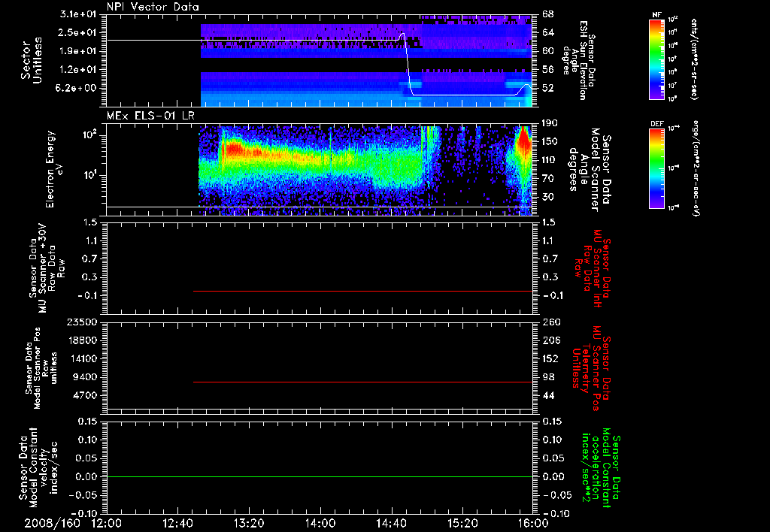Click the '52' sun elevation tick value
770x532 pixels.
pyautogui.click(x=548, y=89)
